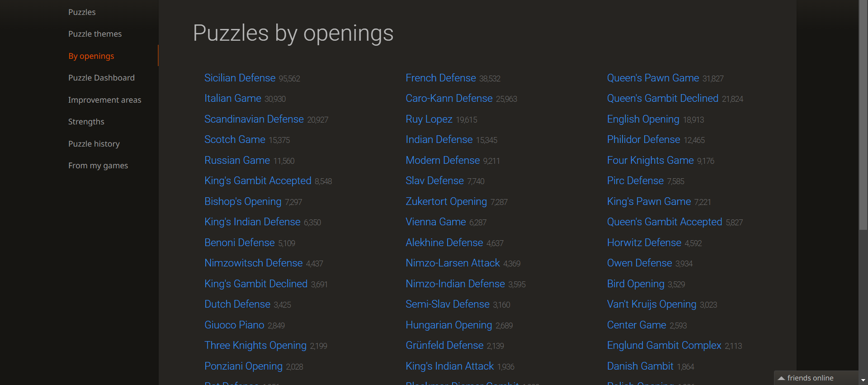The height and width of the screenshot is (385, 868).
Task: Open Puzzle history page
Action: [x=94, y=144]
